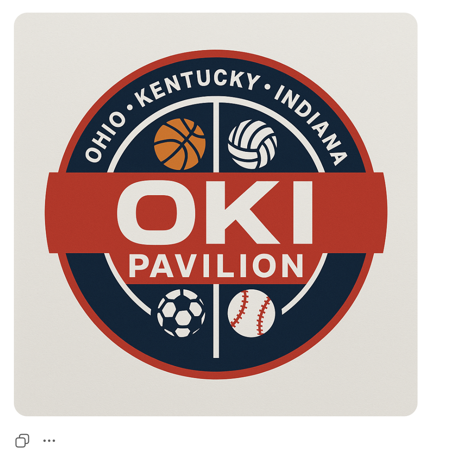Click the curved KENTUCKY text
Viewport: 476px width, 455px height.
(x=197, y=87)
